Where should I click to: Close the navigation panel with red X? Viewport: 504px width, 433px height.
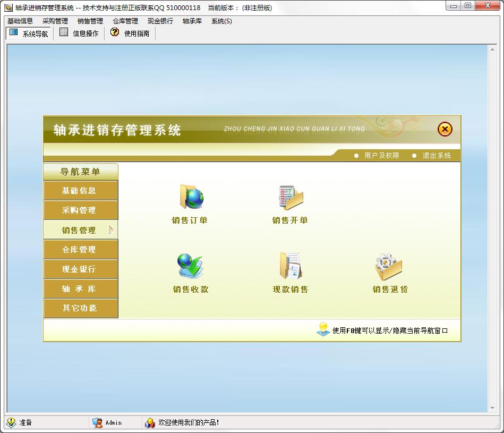pos(445,129)
